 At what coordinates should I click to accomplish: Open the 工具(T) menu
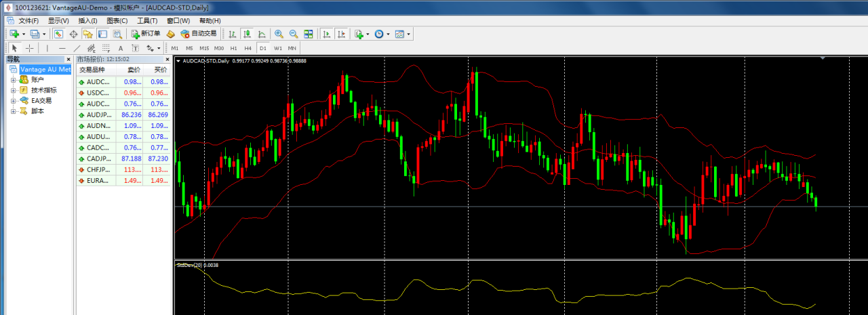(147, 21)
